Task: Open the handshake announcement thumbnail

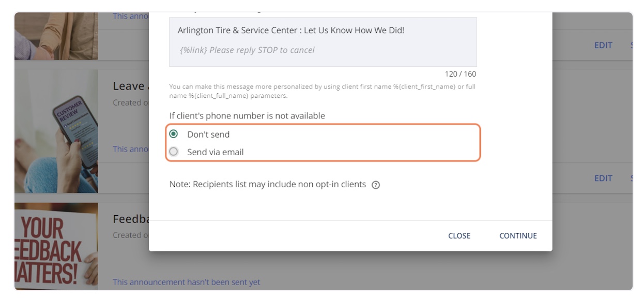Action: (56, 36)
